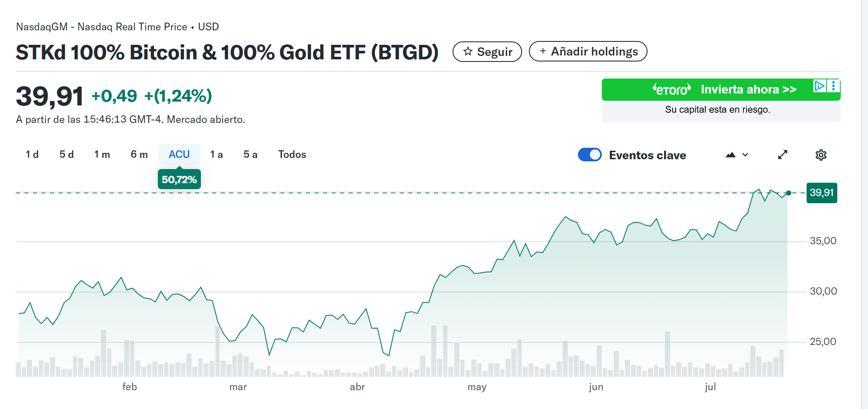The height and width of the screenshot is (409, 868).
Task: Click the plus icon in Añadir holdings
Action: tap(543, 51)
